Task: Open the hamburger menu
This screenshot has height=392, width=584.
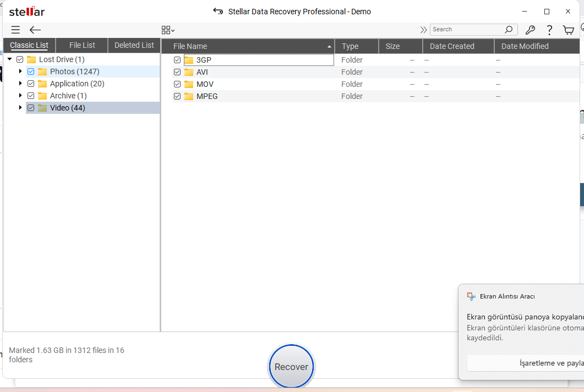Action: (x=15, y=30)
